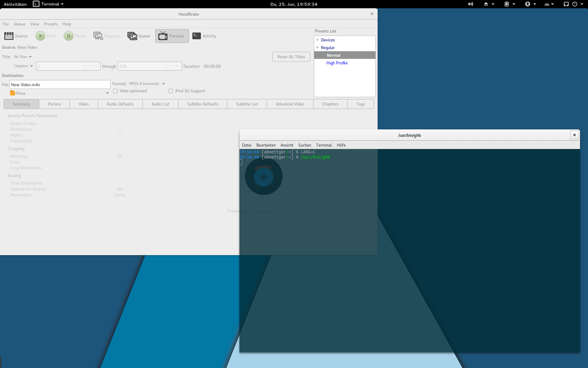Click the eject icon in top bar
Viewport: 588px width, 368px height.
(486, 4)
